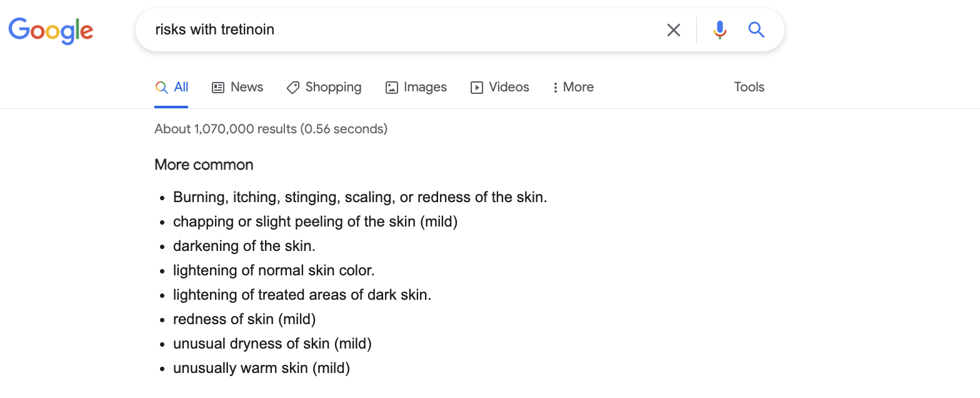The width and height of the screenshot is (980, 398).
Task: Switch to the News tab
Action: pyautogui.click(x=237, y=88)
